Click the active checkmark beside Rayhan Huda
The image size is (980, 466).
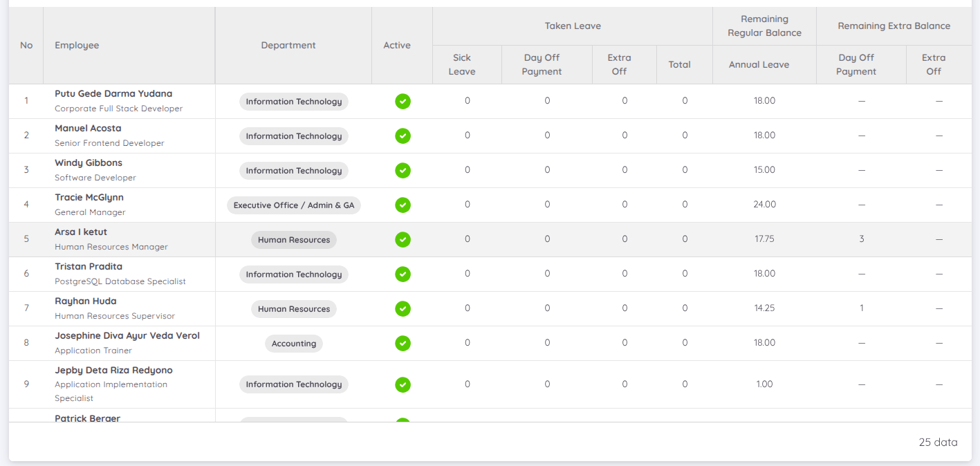[403, 308]
